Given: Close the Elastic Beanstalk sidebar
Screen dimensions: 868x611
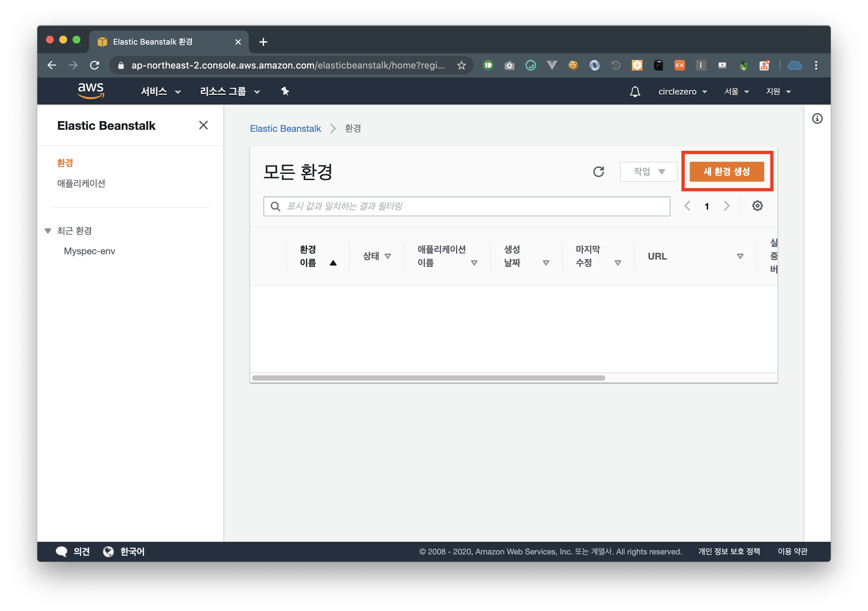Looking at the screenshot, I should (204, 125).
